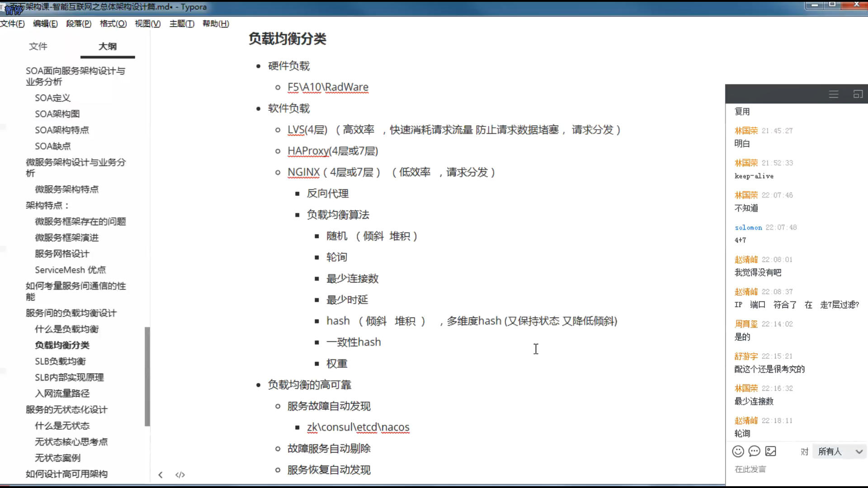Click the image upload icon in chat

pyautogui.click(x=771, y=451)
